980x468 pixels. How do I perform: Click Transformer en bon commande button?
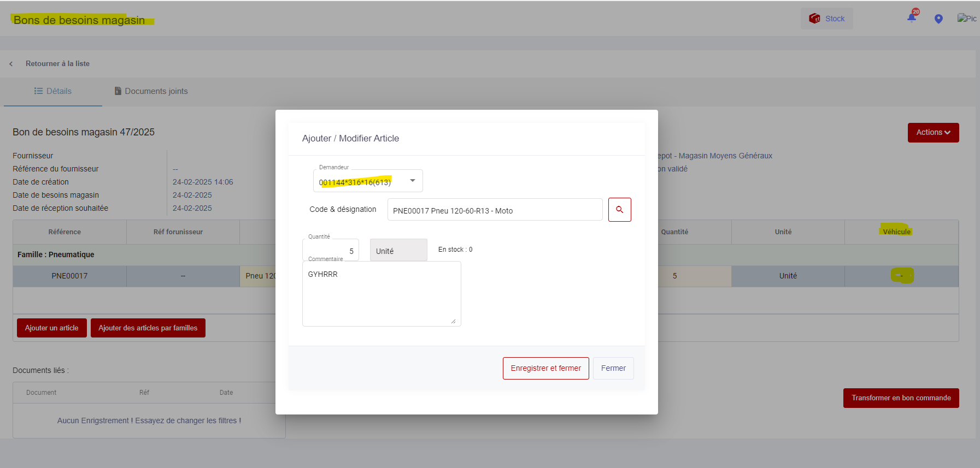tap(900, 398)
